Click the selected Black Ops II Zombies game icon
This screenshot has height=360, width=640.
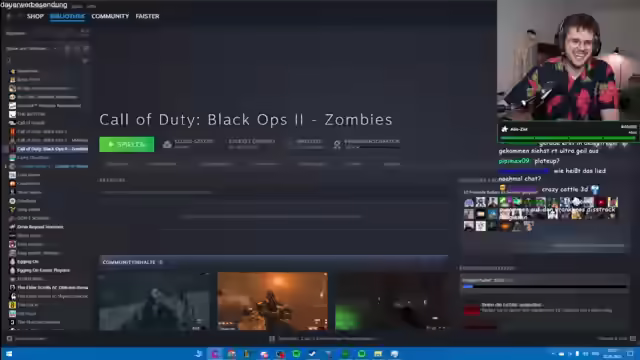click(12, 149)
